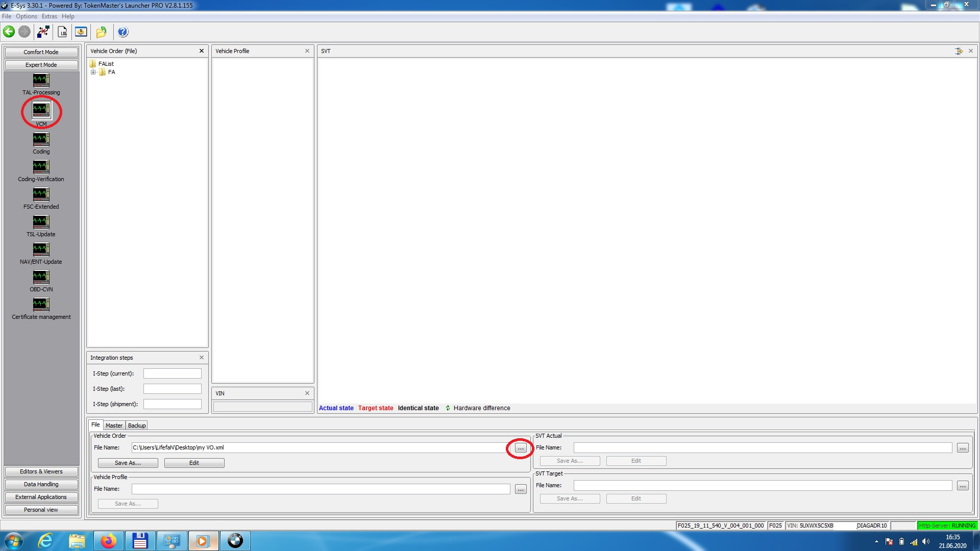This screenshot has width=980, height=551.
Task: Switch to Expert Mode tab
Action: [40, 65]
